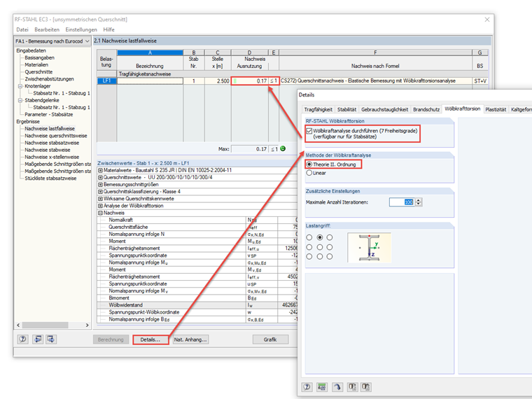Select the top-right load application point

[x=330, y=237]
